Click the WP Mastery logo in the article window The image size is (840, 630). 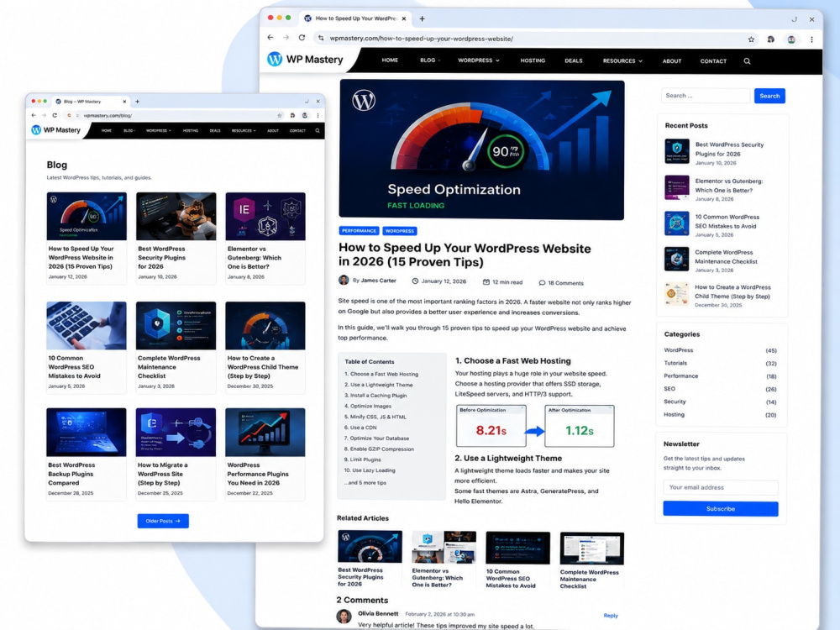[x=305, y=60]
